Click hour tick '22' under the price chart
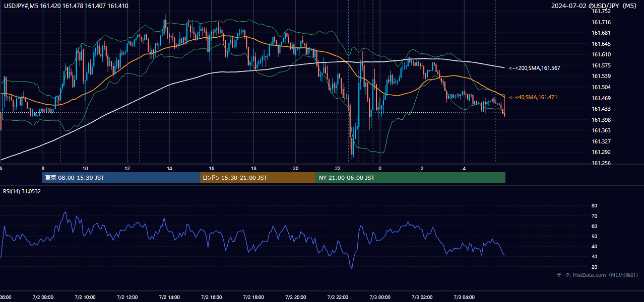Image resolution: width=644 pixels, height=302 pixels. (x=338, y=168)
